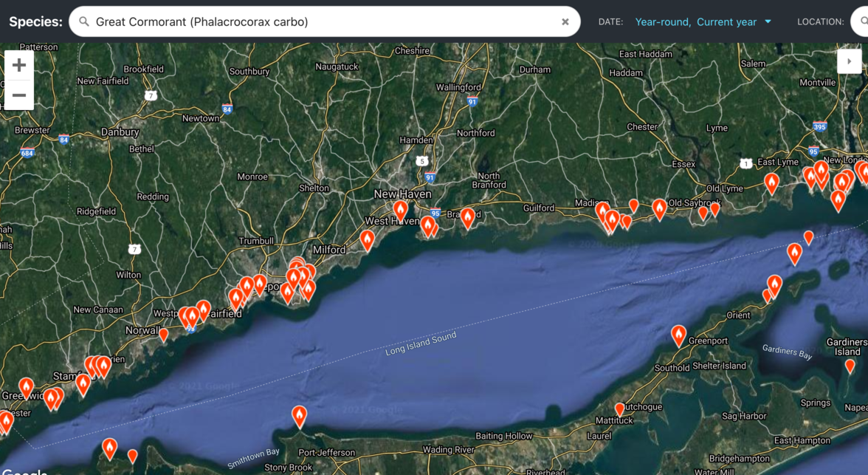Click the marker below East Lyme
The image size is (868, 475).
point(771,182)
